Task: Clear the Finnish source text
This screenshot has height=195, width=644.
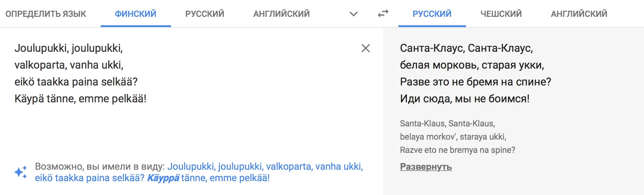Action: pos(365,48)
